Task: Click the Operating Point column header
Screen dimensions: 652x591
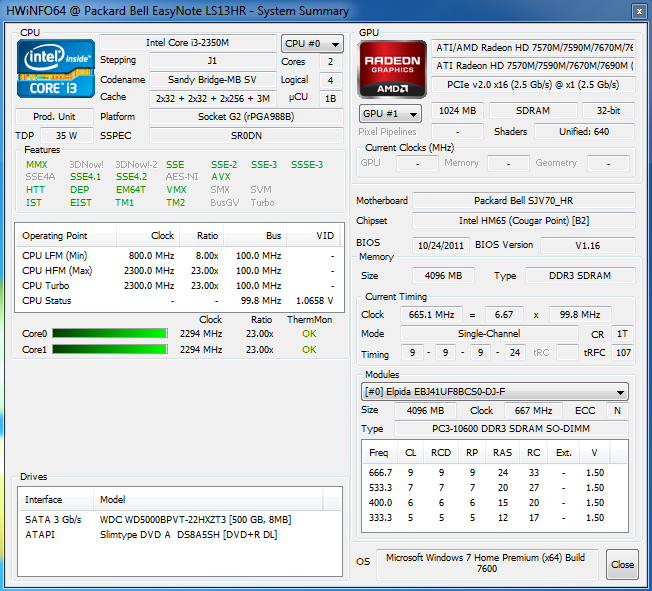Action: point(66,236)
